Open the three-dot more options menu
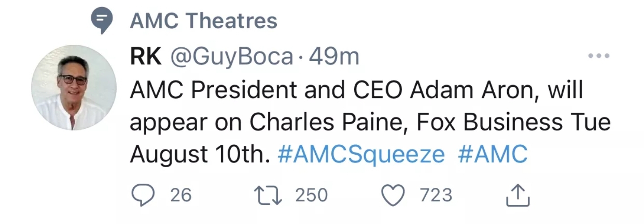The height and width of the screenshot is (224, 644). click(599, 56)
